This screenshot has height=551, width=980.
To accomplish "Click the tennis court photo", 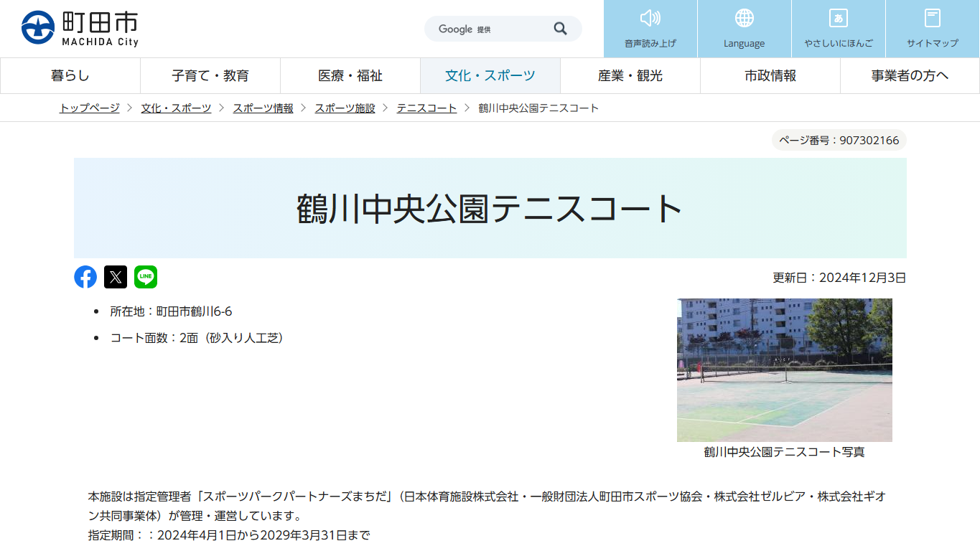I will 785,370.
